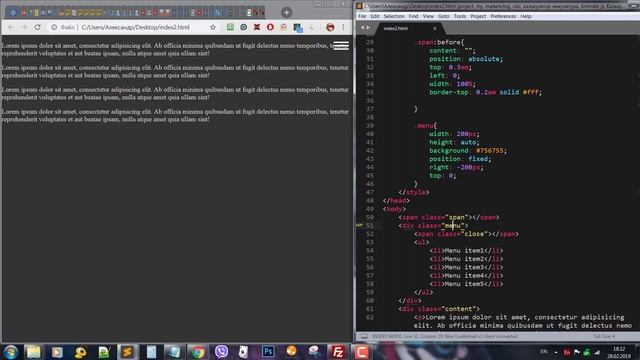Open the Project menu
Viewport: 640px width, 360px height.
tap(478, 16)
